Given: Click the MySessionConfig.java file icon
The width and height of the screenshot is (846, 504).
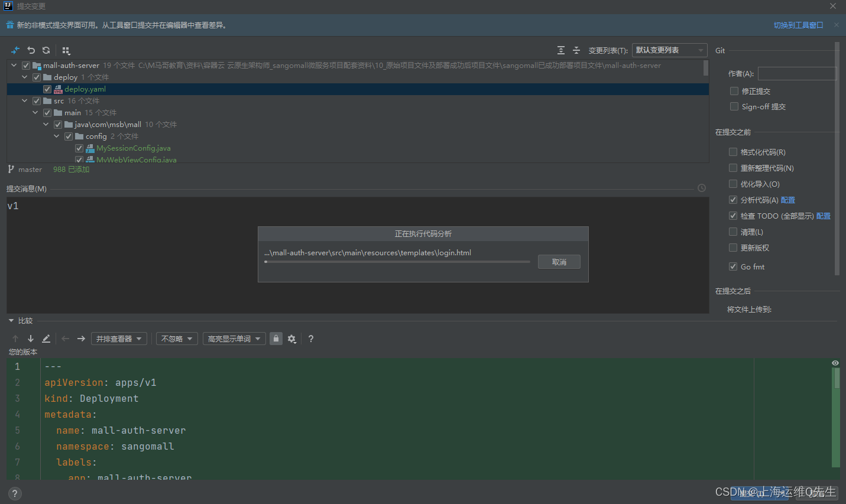Looking at the screenshot, I should pyautogui.click(x=90, y=148).
